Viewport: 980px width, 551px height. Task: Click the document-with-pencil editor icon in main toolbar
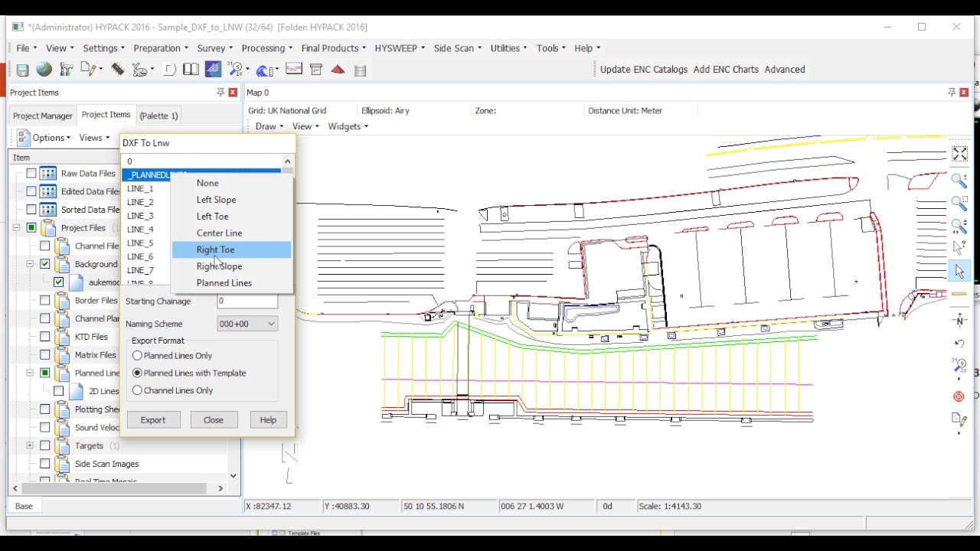[89, 70]
